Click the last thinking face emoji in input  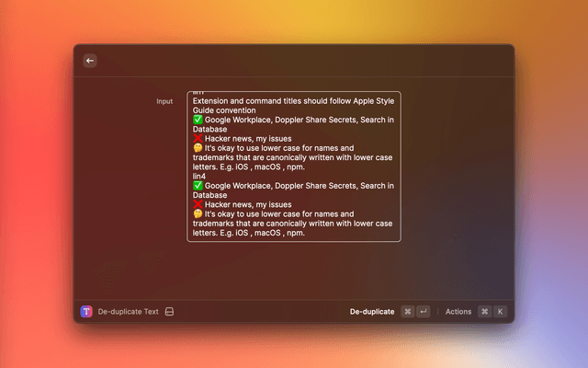tap(198, 213)
